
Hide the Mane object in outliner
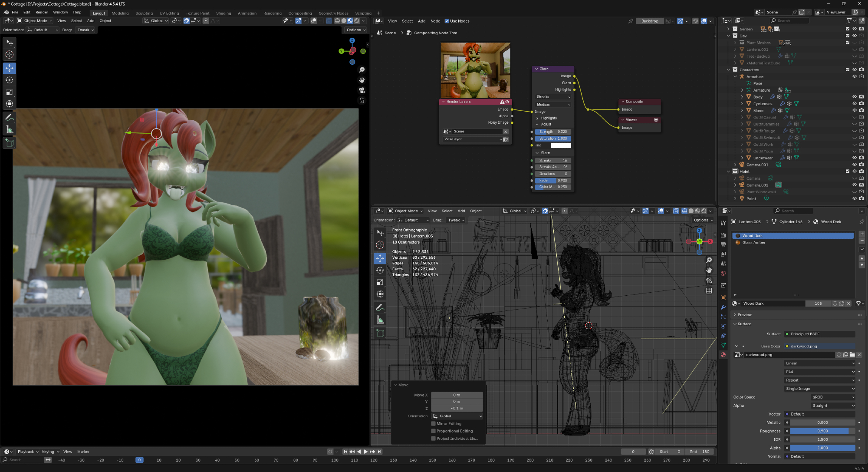click(x=854, y=111)
